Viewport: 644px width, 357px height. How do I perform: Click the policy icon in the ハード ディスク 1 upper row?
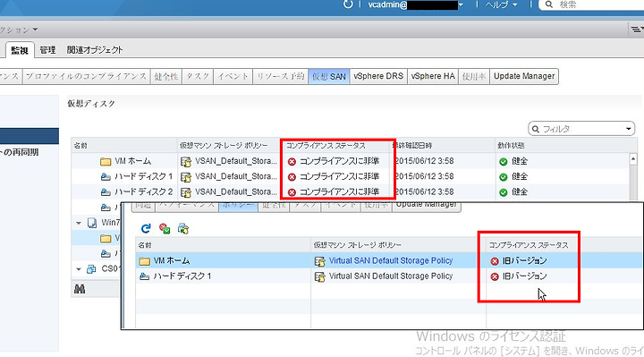(186, 177)
